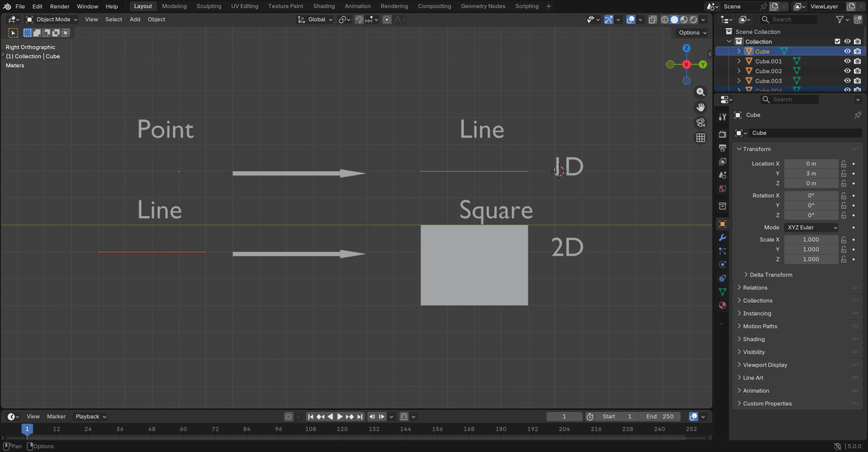
Task: Switch to the Modeling workspace tab
Action: pyautogui.click(x=174, y=6)
